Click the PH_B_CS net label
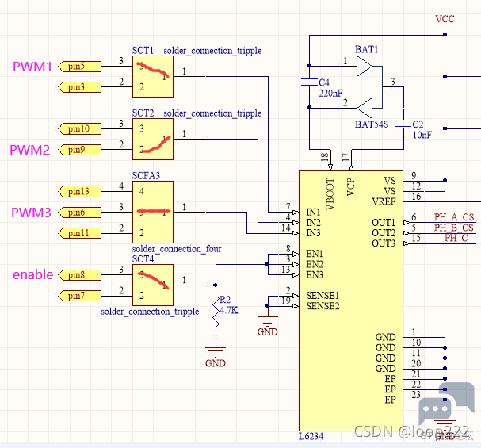 tap(454, 228)
